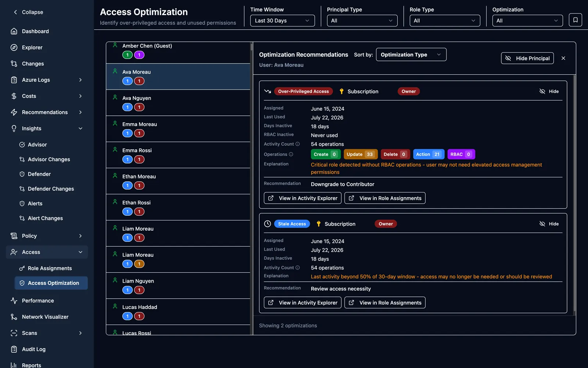Open Defender Changes
Image resolution: width=588 pixels, height=368 pixels.
pyautogui.click(x=51, y=189)
